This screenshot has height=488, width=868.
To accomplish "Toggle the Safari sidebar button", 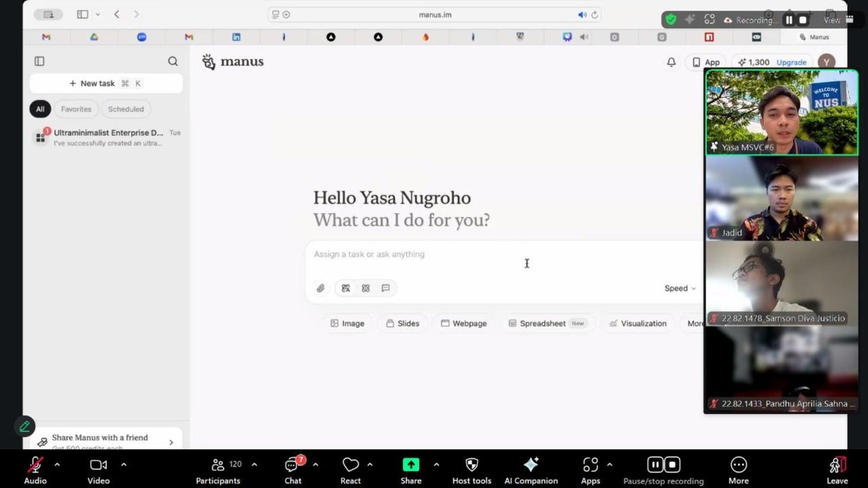I will pos(83,15).
